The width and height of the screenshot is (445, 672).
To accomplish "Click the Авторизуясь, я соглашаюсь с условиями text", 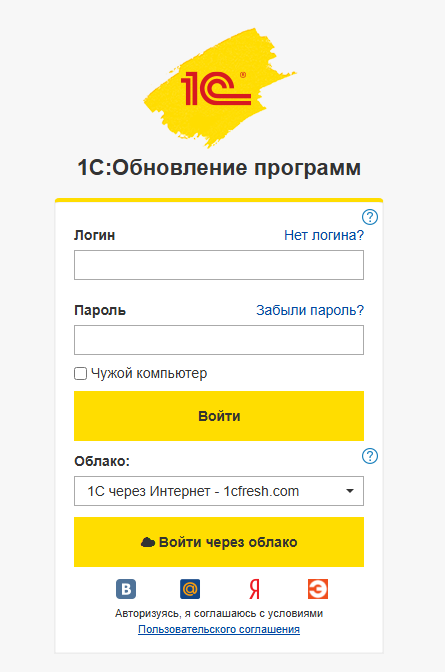I will pos(219,613).
